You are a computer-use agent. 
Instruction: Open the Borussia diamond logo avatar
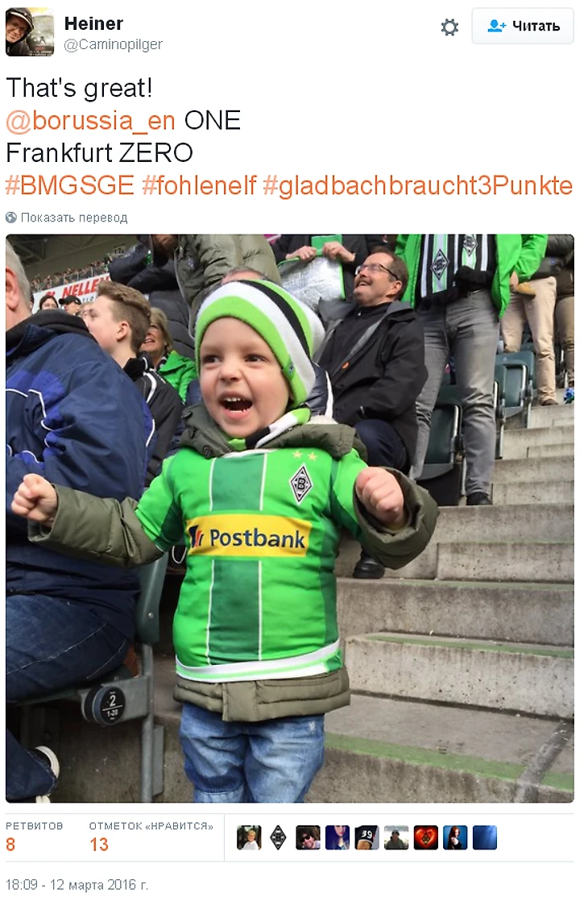[279, 838]
